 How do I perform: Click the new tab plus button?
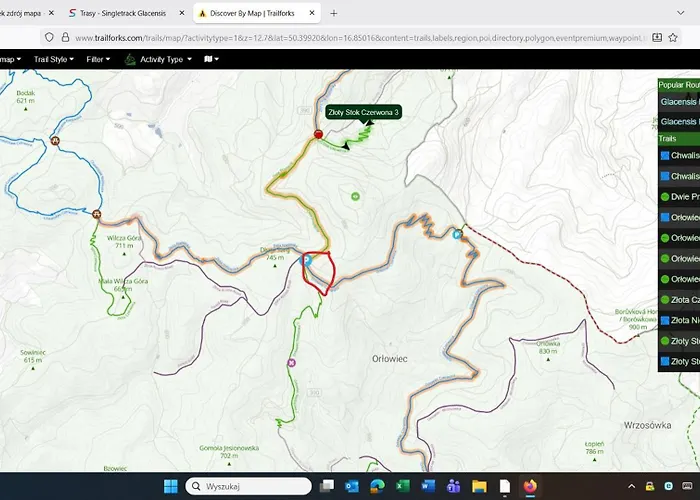pyautogui.click(x=334, y=14)
